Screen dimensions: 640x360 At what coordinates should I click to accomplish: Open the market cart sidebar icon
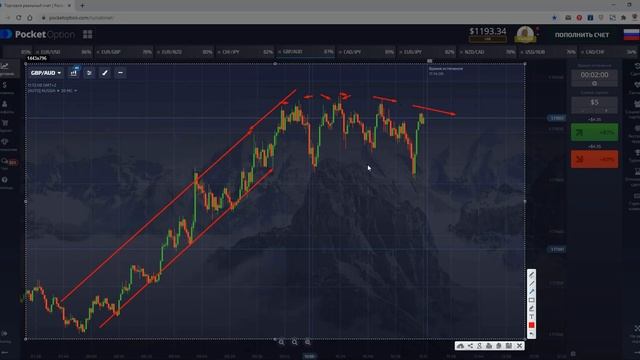point(5,124)
